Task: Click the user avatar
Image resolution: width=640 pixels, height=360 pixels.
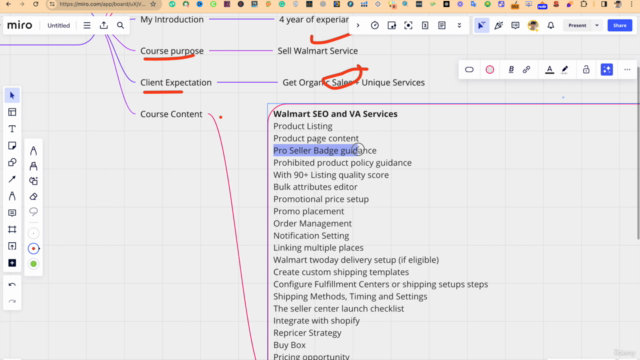Action: coord(533,25)
